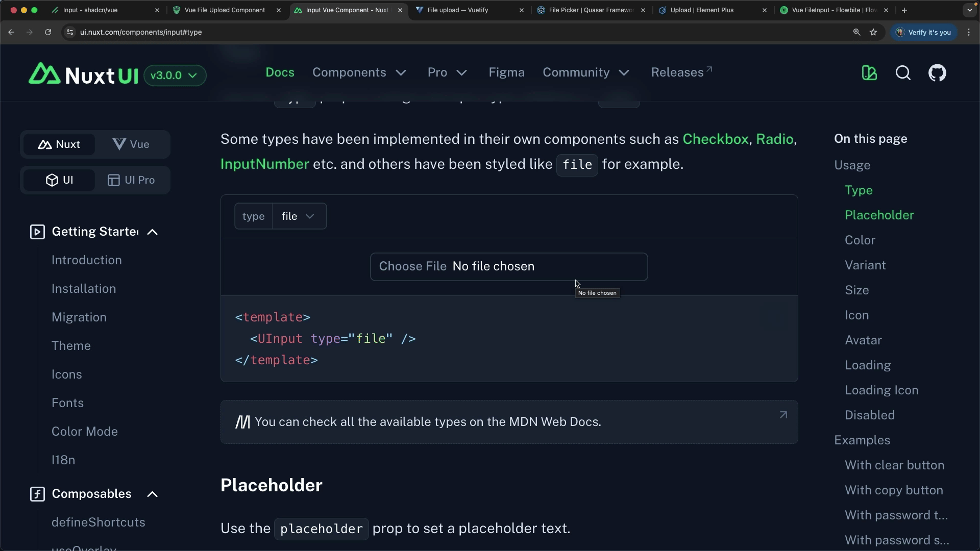Image resolution: width=980 pixels, height=551 pixels.
Task: Jump to Color in On this page
Action: [860, 240]
